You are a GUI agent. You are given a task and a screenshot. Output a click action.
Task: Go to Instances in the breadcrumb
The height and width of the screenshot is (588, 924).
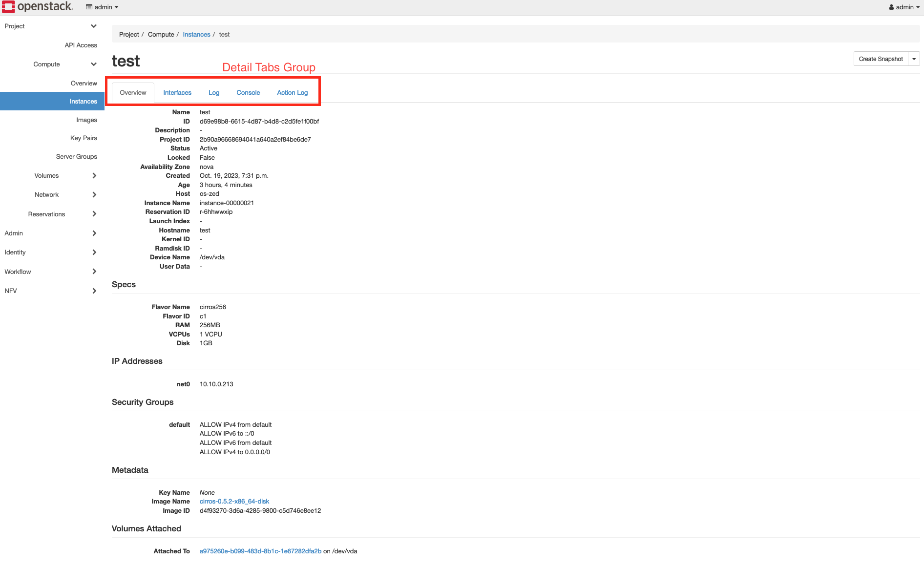pyautogui.click(x=196, y=34)
